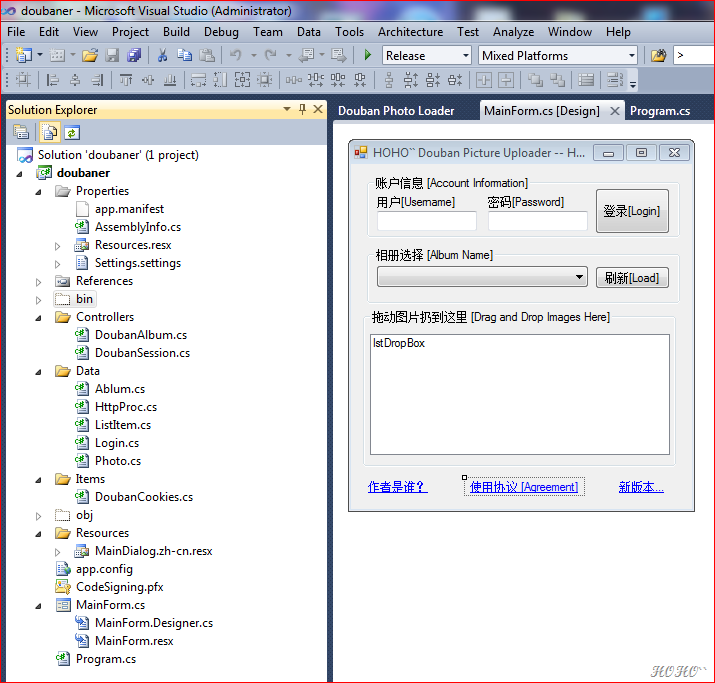This screenshot has height=683, width=715.
Task: Open the Debug menu
Action: [x=221, y=31]
